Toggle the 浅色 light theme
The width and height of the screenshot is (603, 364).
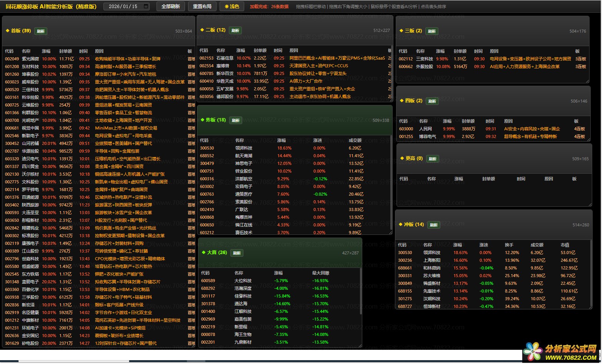click(x=232, y=7)
